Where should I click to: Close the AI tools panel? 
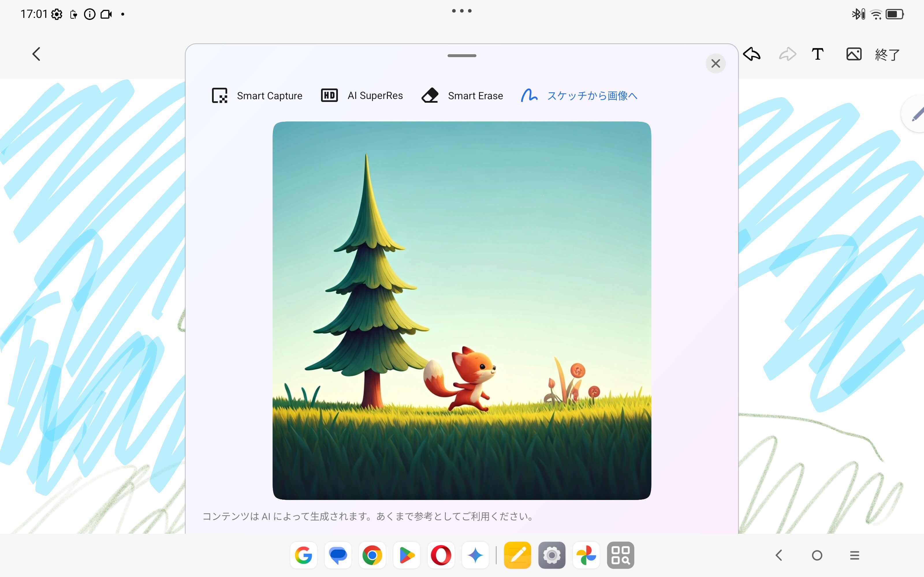716,63
